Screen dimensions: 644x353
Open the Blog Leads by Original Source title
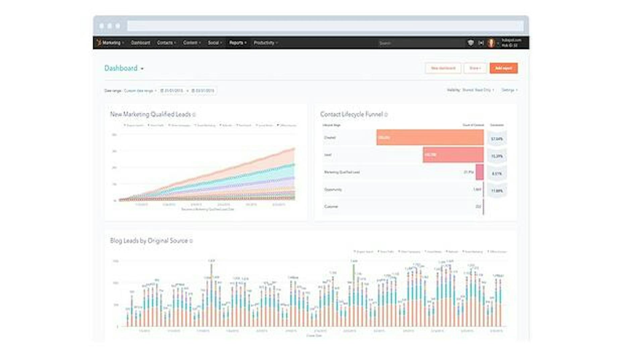click(149, 241)
